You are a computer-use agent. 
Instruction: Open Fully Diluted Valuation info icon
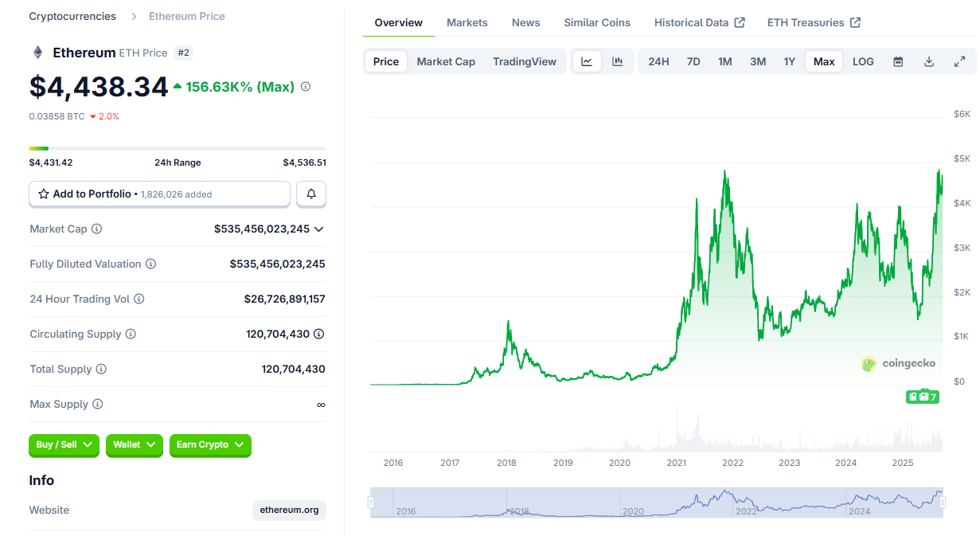[150, 264]
